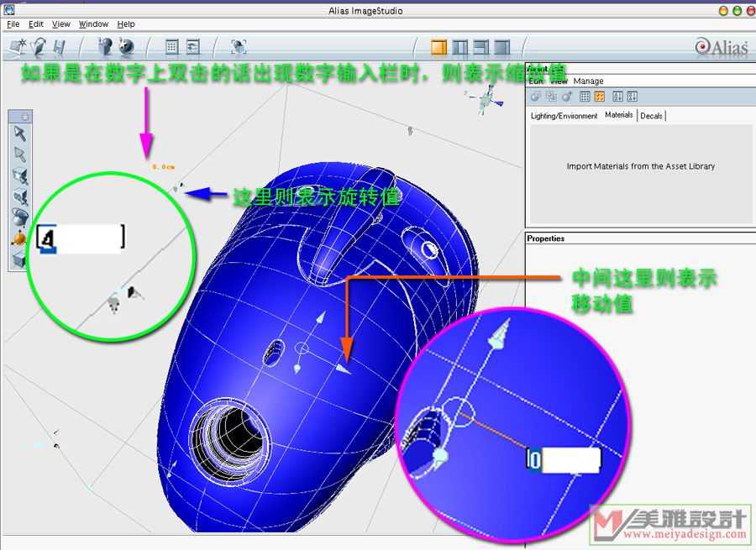Click the settings list icon beside the grid icon
Image resolution: width=756 pixels, height=550 pixels.
point(193,47)
